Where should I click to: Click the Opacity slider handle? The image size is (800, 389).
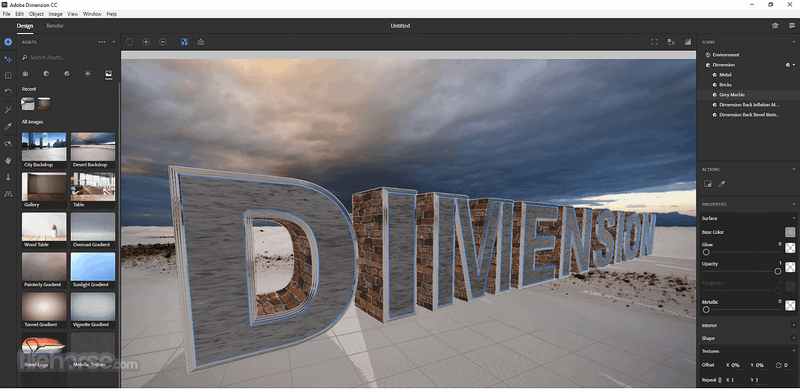778,271
